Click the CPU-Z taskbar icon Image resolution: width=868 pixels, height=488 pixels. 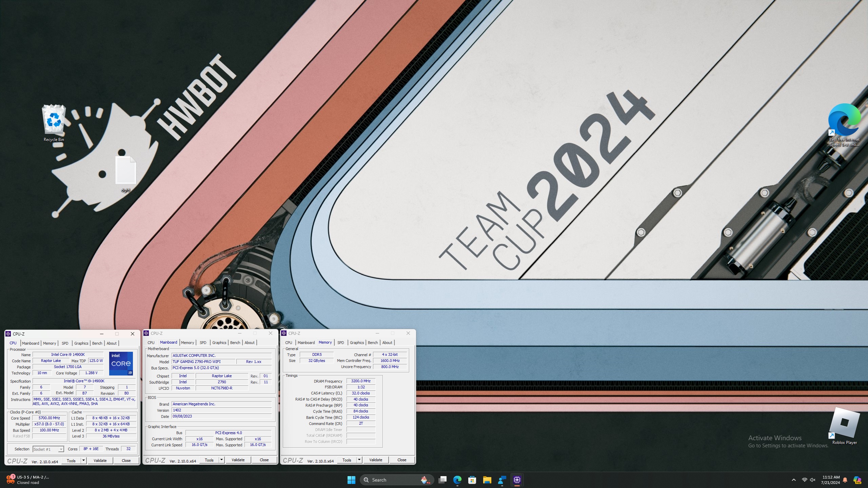(x=517, y=480)
